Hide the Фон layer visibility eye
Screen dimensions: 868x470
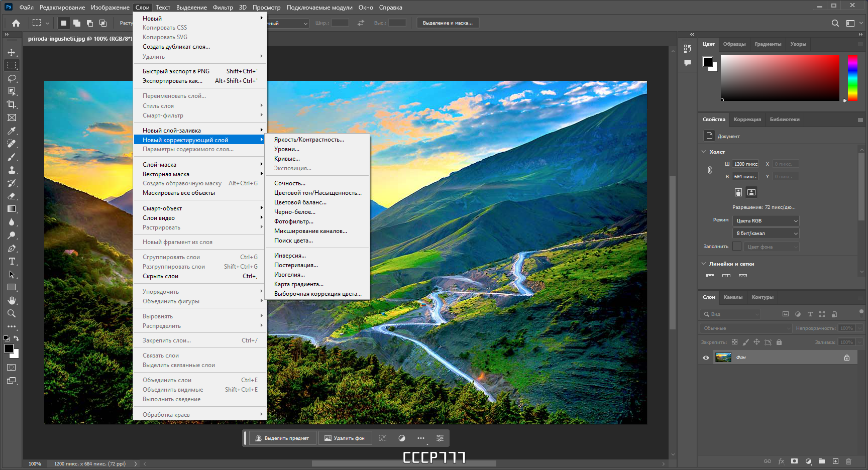pos(706,358)
